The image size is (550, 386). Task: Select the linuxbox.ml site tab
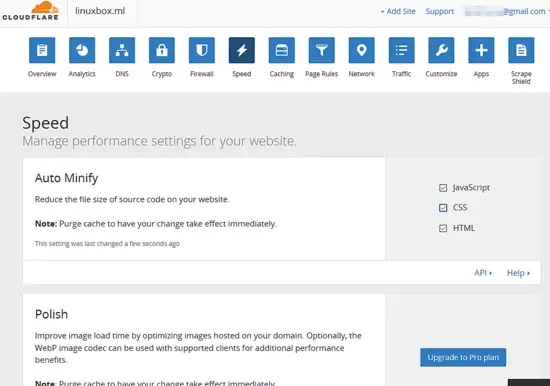[100, 11]
